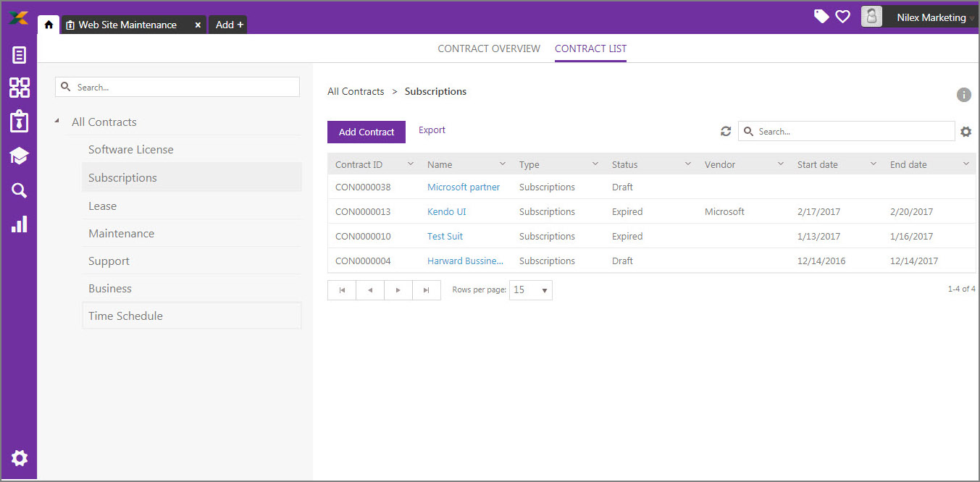
Task: Click cell CON0000004
Action: [363, 261]
